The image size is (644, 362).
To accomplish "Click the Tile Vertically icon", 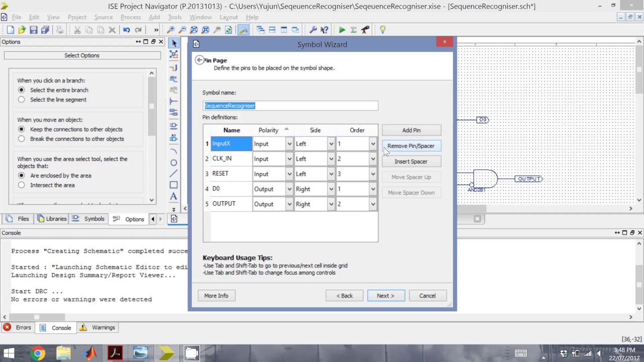I will [284, 30].
